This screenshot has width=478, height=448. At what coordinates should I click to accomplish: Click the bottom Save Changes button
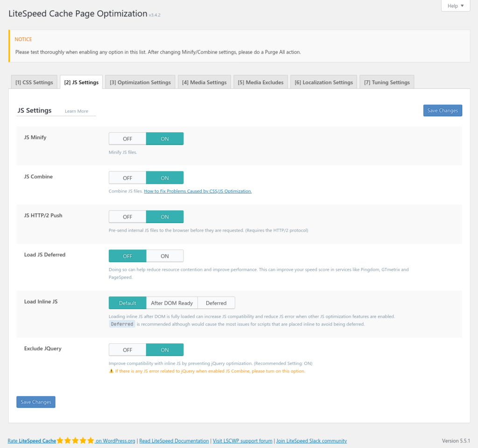pos(35,402)
